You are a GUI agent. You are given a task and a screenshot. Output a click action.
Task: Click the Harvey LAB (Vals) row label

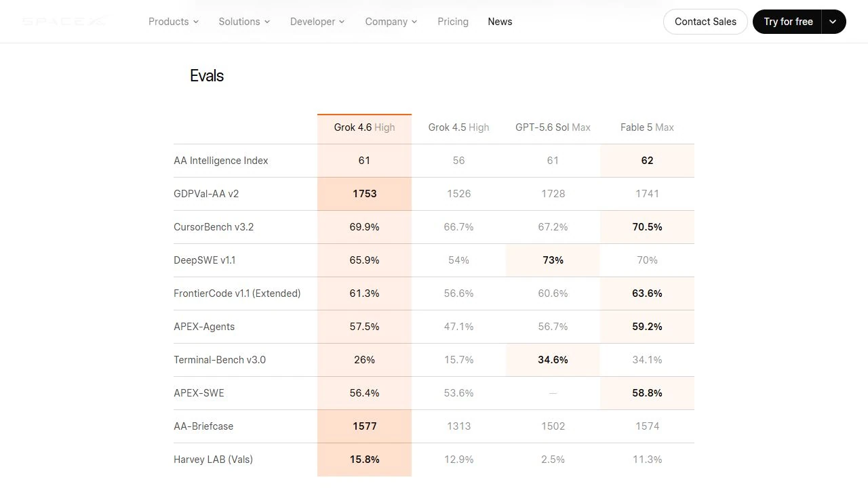(213, 460)
